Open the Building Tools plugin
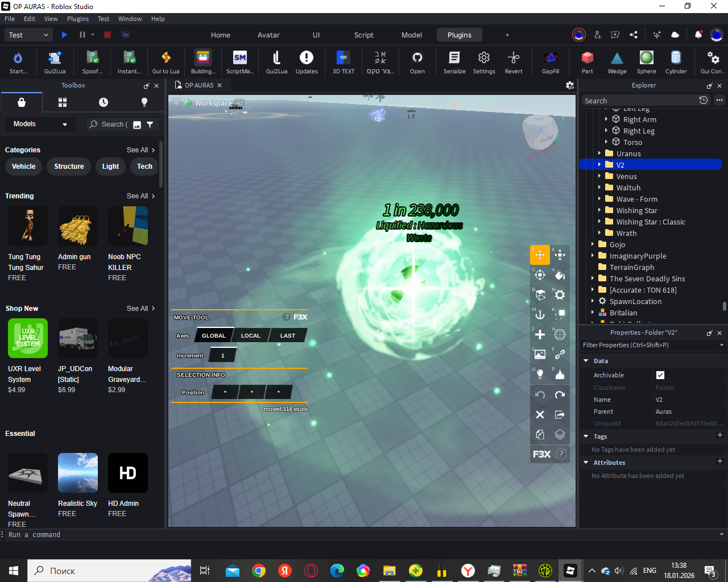728x582 pixels. click(203, 62)
